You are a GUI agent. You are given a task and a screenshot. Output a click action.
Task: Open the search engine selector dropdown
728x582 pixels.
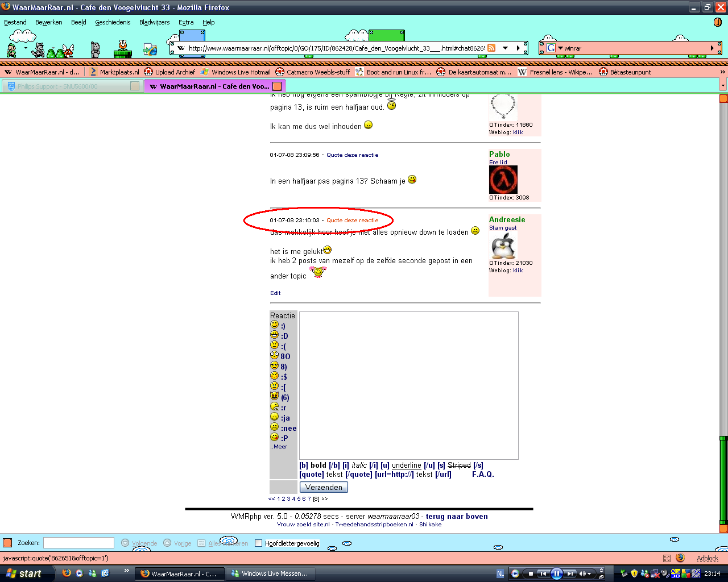point(560,48)
